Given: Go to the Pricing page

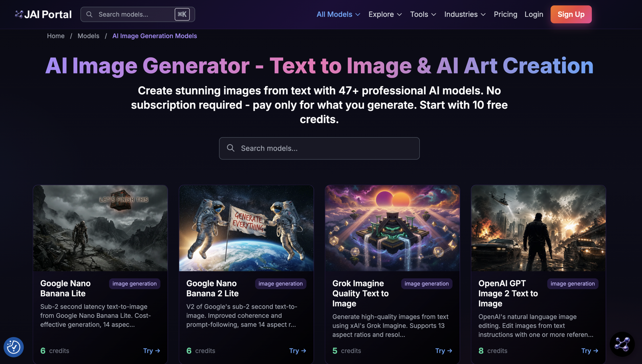Looking at the screenshot, I should coord(506,14).
